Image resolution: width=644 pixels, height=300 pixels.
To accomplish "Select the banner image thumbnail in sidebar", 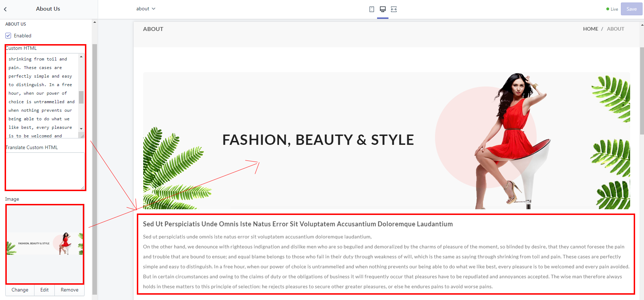I will (45, 244).
